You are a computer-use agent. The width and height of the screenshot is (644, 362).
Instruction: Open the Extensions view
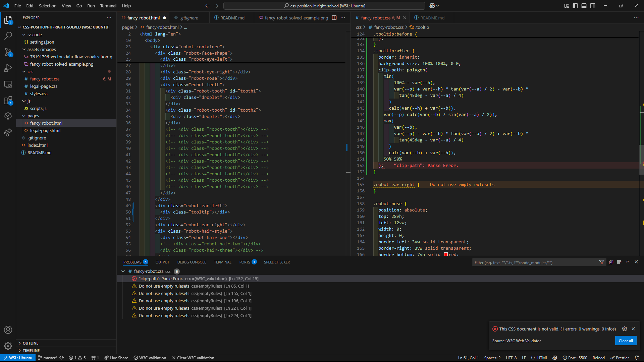coord(8,101)
